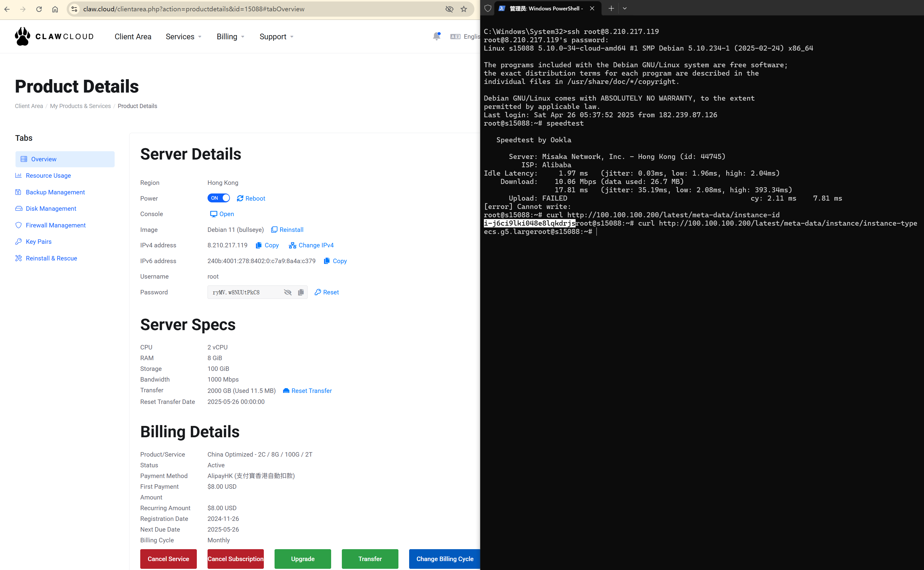The width and height of the screenshot is (924, 570).
Task: Copy the IPv4 address 8.210.217.119
Action: click(x=267, y=245)
